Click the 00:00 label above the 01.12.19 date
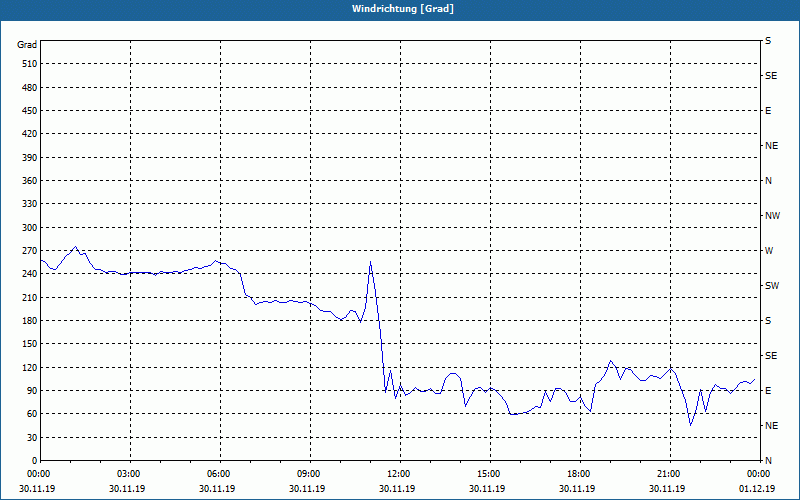The width and height of the screenshot is (800, 500). [x=758, y=473]
